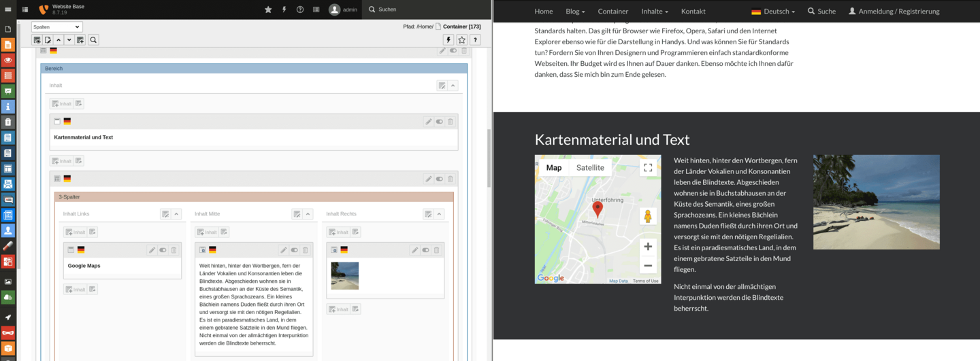
Task: Delete the Google Maps content element
Action: (174, 250)
